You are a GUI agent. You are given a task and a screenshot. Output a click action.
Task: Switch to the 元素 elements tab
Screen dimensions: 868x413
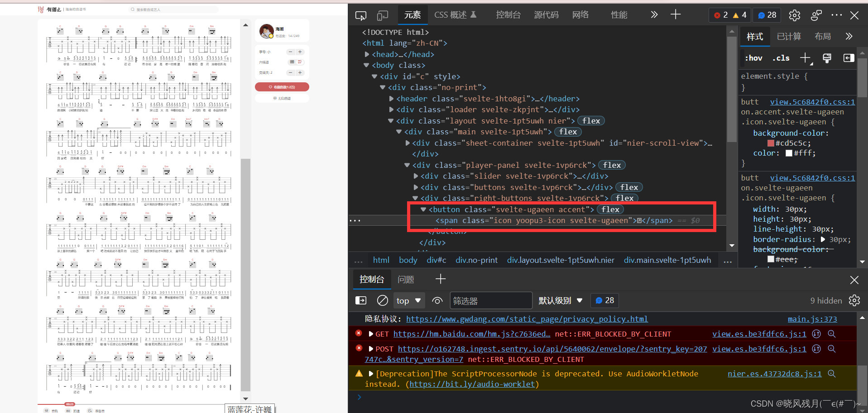pos(412,15)
